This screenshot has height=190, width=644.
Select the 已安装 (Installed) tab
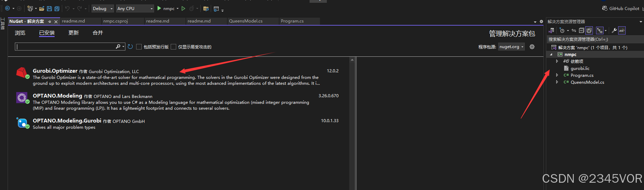tap(47, 33)
